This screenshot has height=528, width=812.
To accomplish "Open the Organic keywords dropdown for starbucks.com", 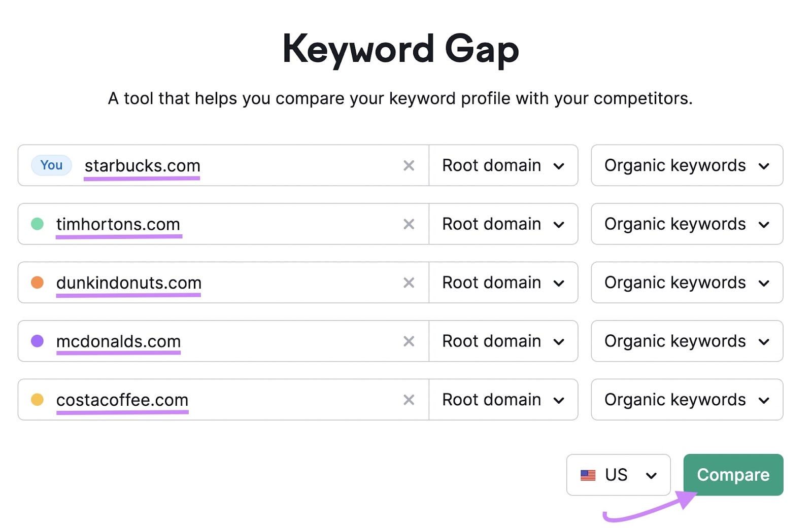I will (687, 165).
